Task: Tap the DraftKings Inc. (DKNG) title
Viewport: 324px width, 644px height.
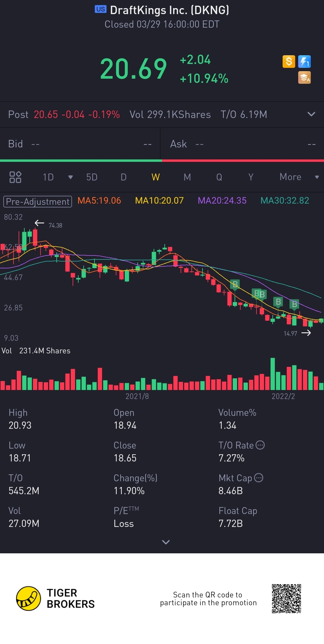Action: click(169, 10)
